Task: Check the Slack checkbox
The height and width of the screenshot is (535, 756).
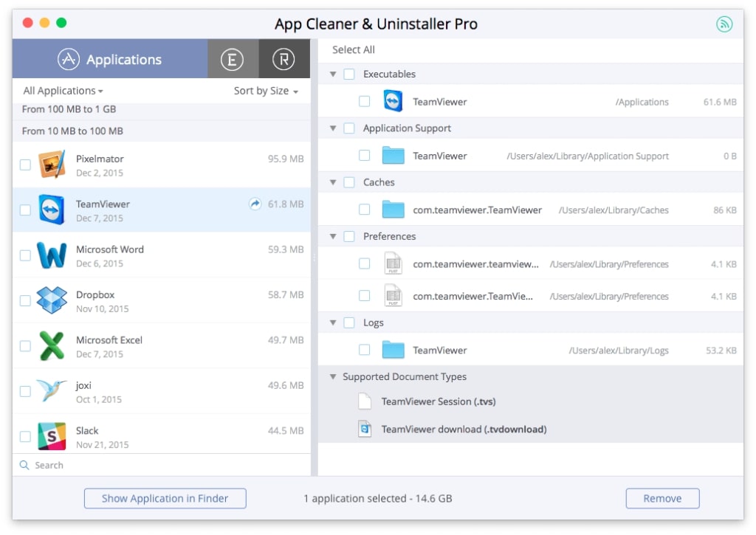Action: [25, 437]
